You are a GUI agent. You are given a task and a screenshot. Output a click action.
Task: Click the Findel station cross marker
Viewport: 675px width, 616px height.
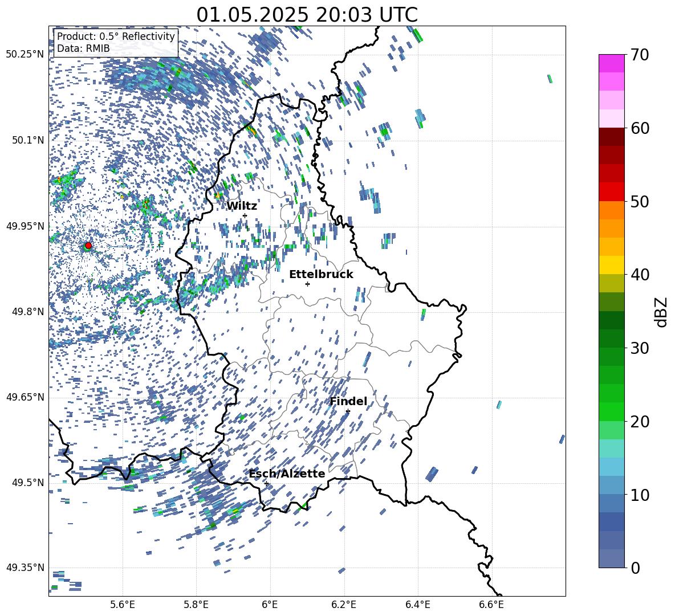(x=348, y=411)
